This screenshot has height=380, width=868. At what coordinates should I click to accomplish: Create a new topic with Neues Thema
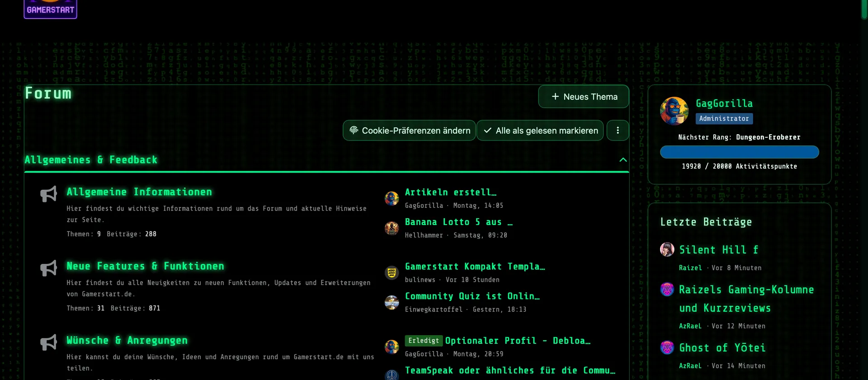pyautogui.click(x=583, y=97)
